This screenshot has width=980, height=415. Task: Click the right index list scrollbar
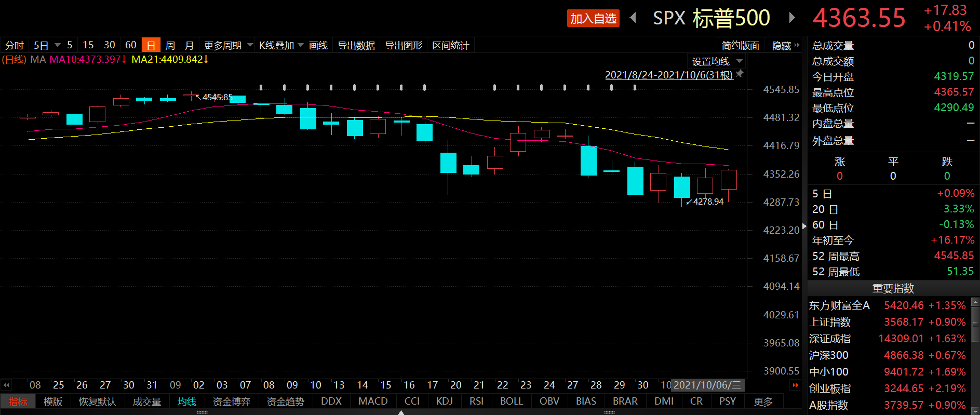click(975, 324)
